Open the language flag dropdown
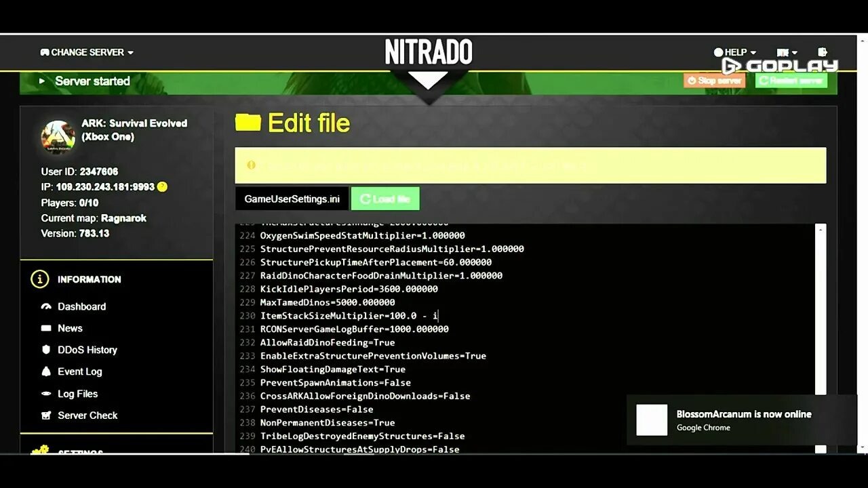 coord(787,52)
